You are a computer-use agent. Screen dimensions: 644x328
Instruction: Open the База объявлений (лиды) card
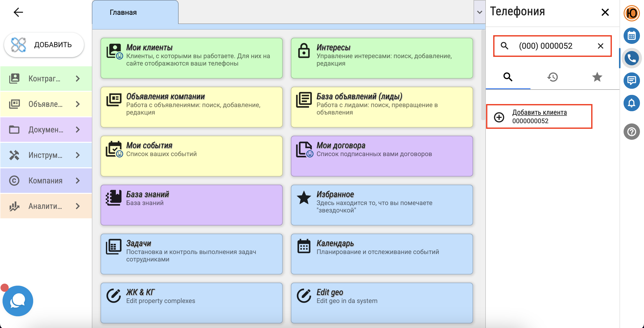pyautogui.click(x=382, y=107)
